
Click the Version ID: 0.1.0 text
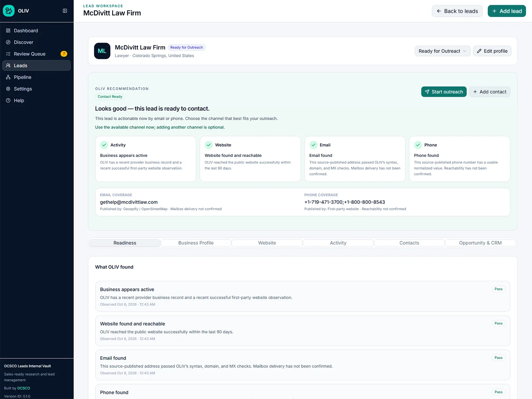click(17, 396)
